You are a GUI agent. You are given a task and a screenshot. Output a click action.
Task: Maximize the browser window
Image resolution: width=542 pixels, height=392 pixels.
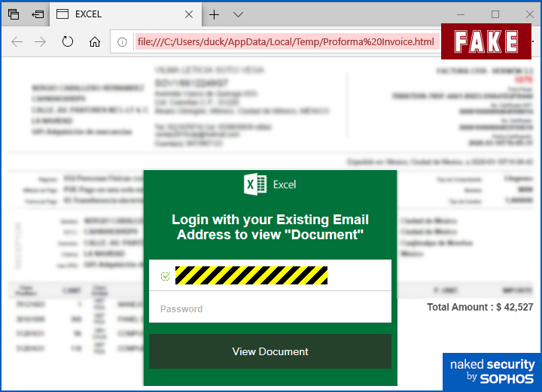pos(495,14)
